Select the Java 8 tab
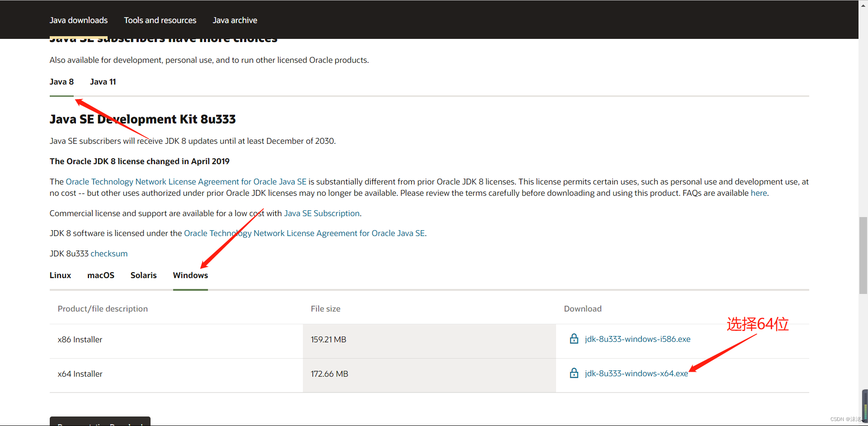The width and height of the screenshot is (868, 426). (61, 82)
